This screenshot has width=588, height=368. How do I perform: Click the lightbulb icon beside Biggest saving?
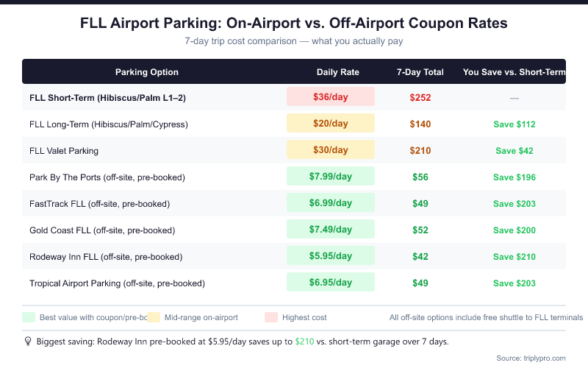(x=28, y=342)
